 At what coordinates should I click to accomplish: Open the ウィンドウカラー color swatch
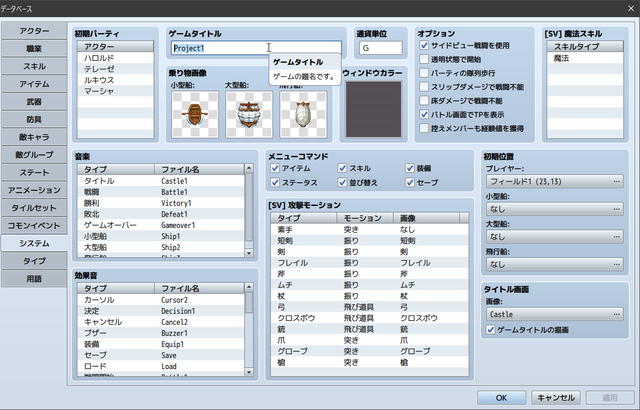point(373,109)
